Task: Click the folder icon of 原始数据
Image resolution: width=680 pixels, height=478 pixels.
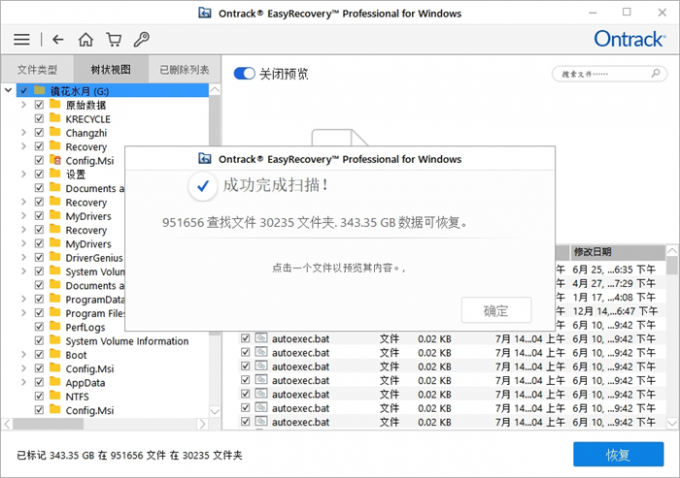Action: 55,105
